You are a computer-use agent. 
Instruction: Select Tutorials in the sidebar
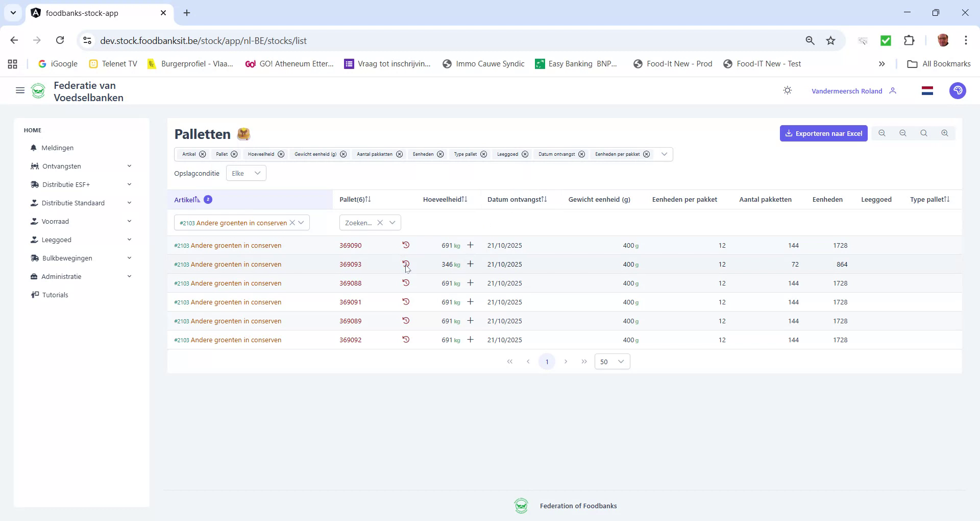(55, 295)
